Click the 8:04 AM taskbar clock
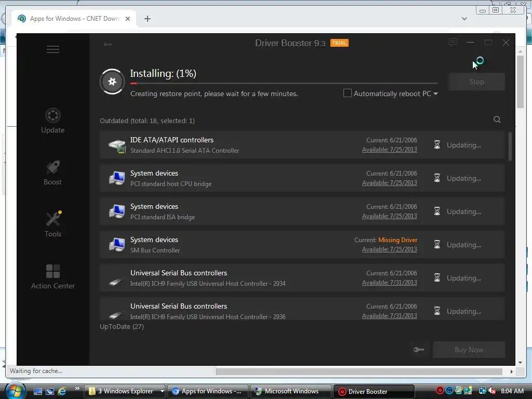This screenshot has width=532, height=399. [512, 391]
